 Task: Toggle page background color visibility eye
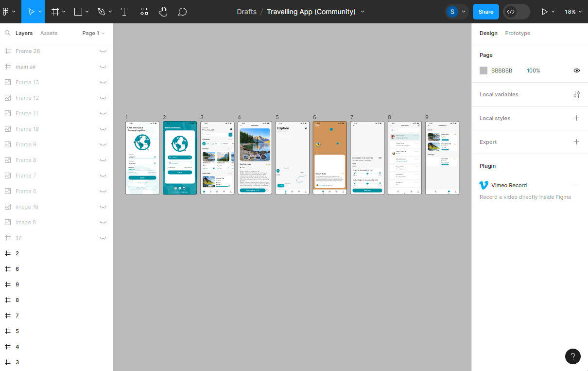pyautogui.click(x=576, y=71)
